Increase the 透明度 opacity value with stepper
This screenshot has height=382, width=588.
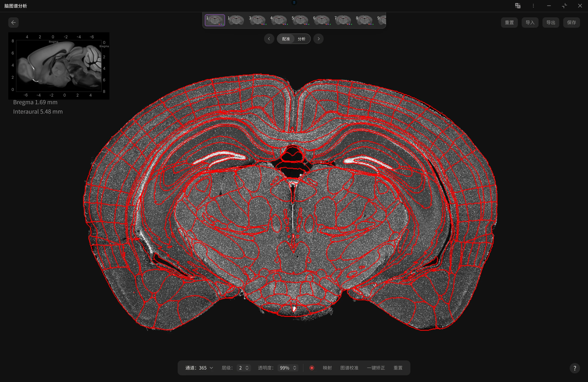(x=294, y=366)
